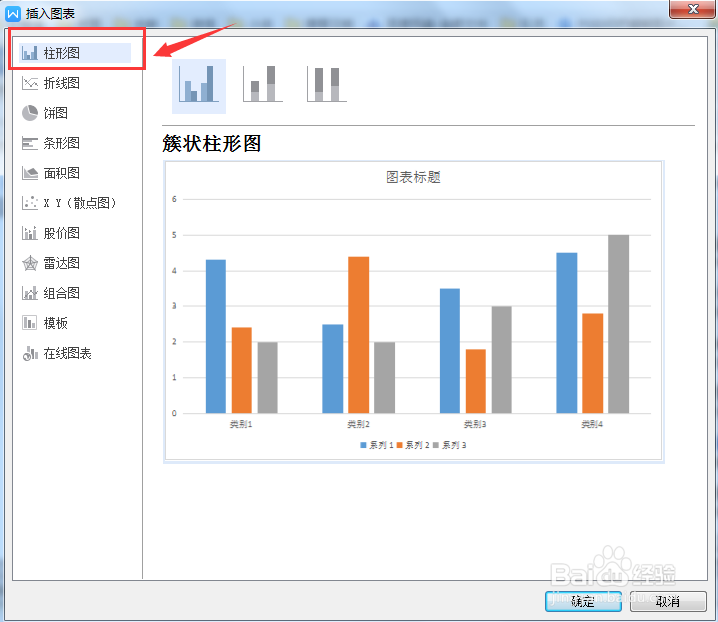Click the 类别2 axis label
The image size is (718, 622).
click(358, 424)
